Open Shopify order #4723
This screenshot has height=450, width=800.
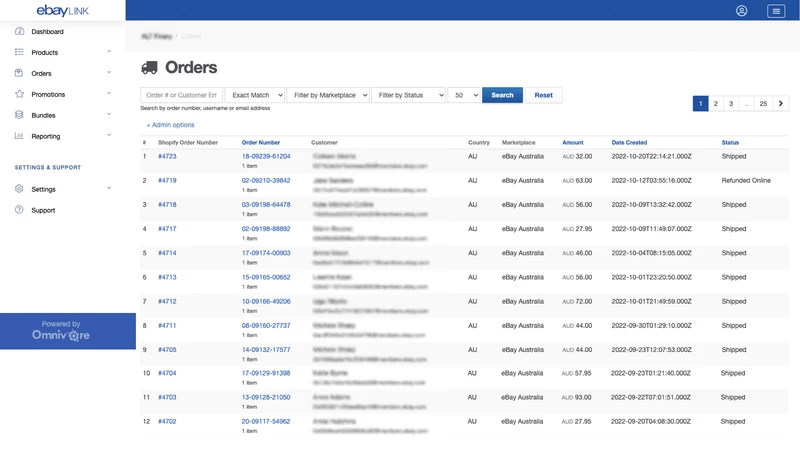click(167, 156)
